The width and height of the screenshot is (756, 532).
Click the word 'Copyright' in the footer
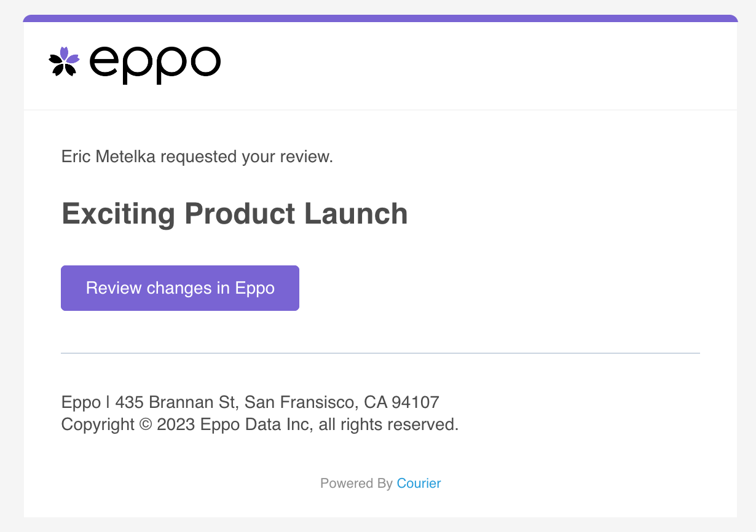pyautogui.click(x=98, y=424)
